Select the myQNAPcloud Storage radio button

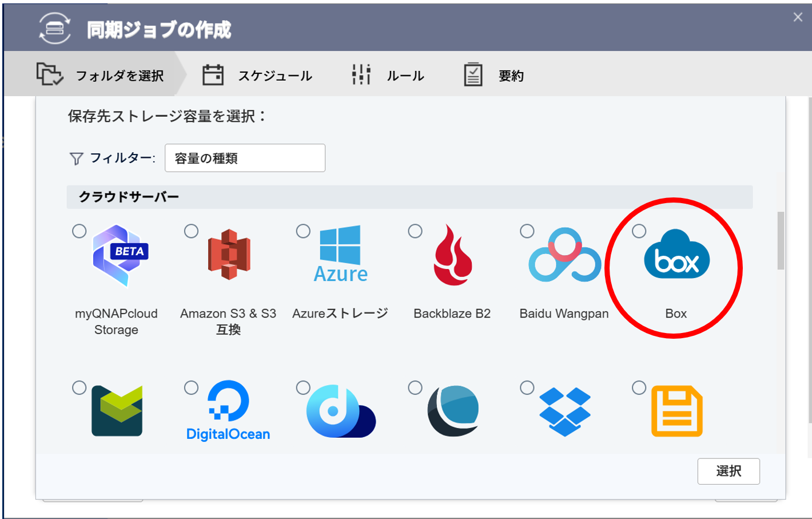point(79,231)
